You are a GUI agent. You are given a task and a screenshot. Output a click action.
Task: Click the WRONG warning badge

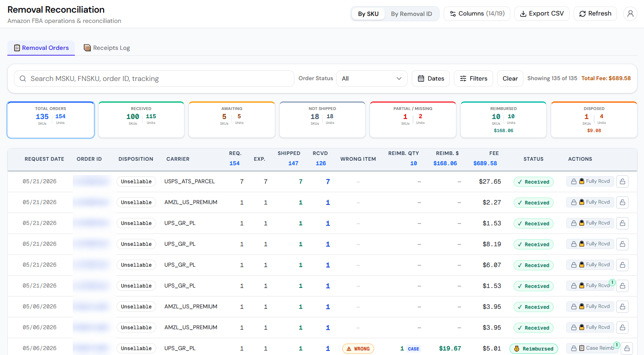click(x=358, y=349)
